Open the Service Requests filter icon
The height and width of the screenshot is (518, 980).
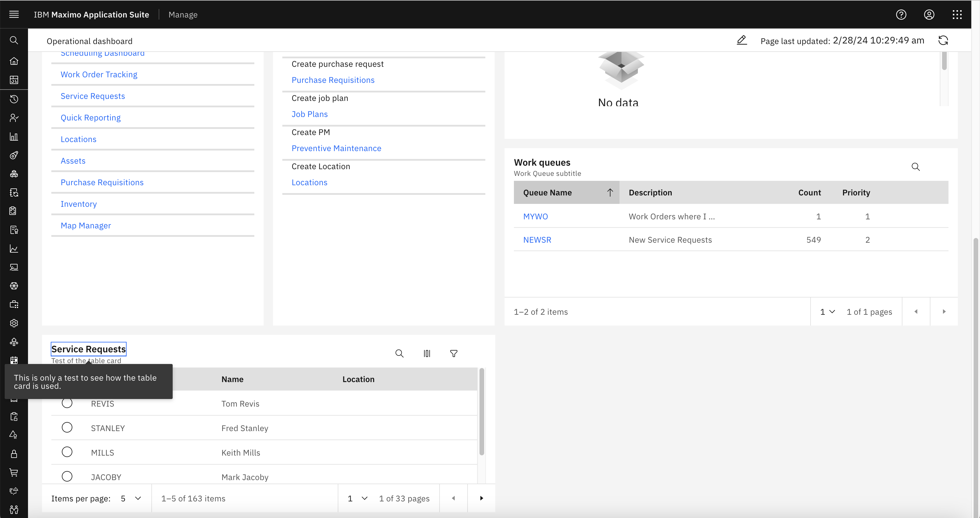(454, 353)
